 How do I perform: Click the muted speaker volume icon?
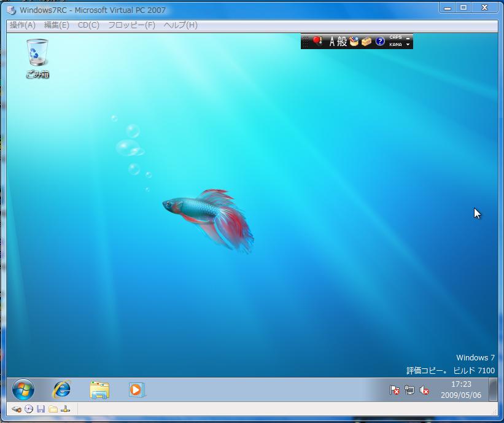424,390
